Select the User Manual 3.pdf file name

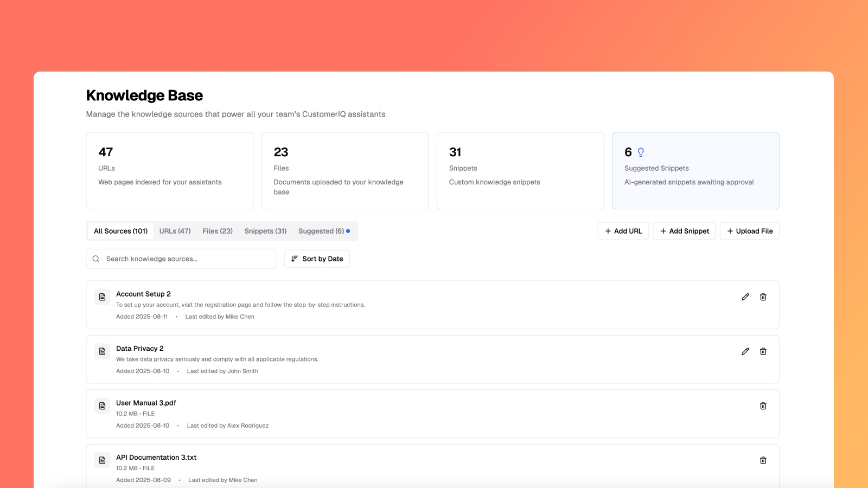(146, 403)
